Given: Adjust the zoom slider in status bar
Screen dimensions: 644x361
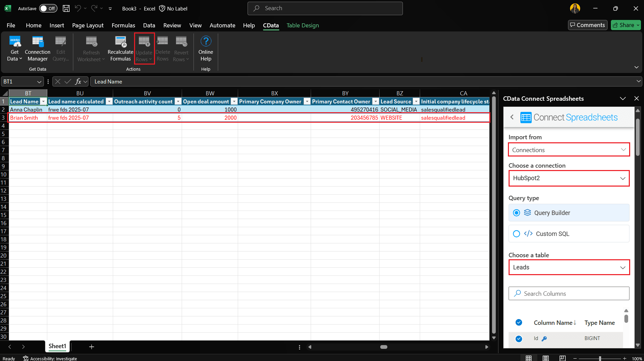Looking at the screenshot, I should (x=600, y=358).
